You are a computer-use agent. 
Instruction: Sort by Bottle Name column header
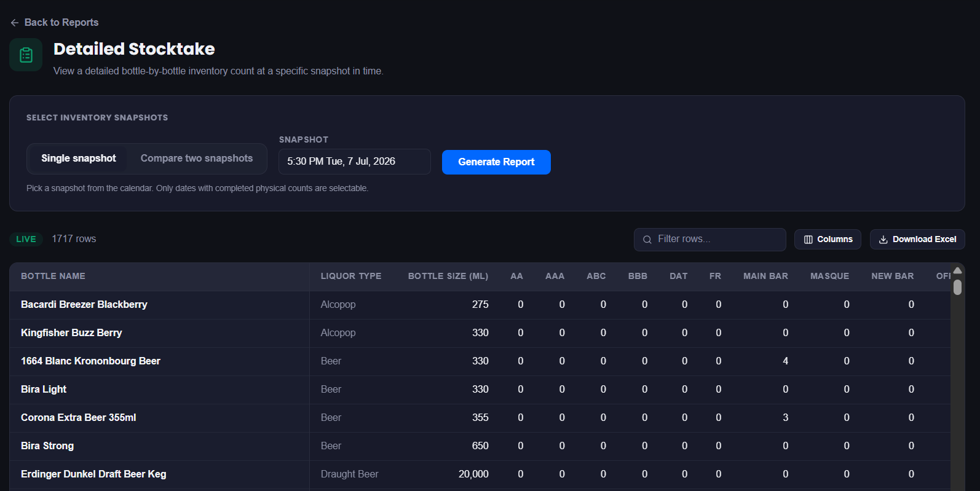click(x=53, y=277)
